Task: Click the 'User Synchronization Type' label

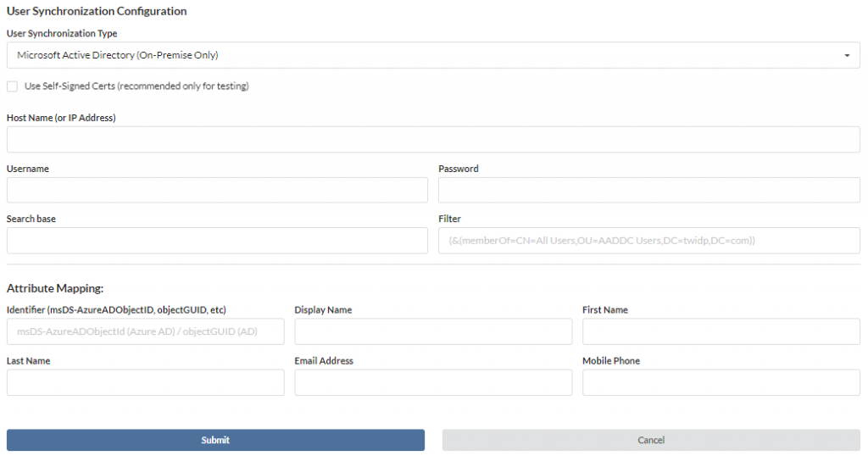Action: click(x=62, y=33)
